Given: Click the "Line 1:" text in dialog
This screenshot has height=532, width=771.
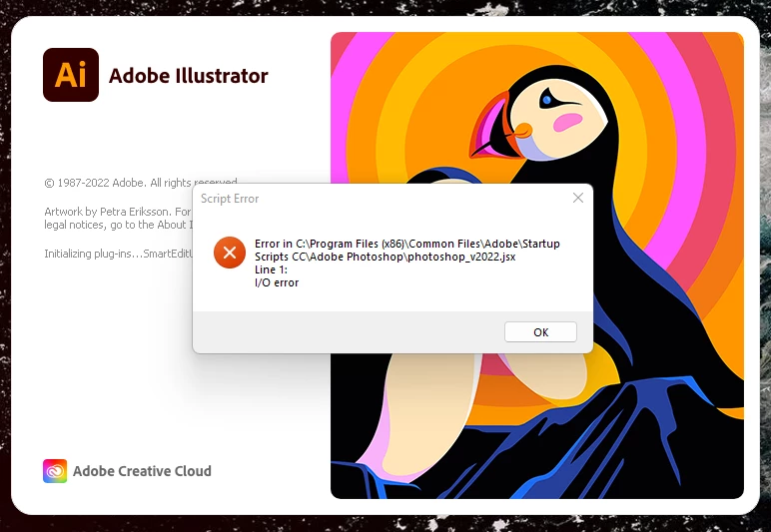Looking at the screenshot, I should (271, 269).
